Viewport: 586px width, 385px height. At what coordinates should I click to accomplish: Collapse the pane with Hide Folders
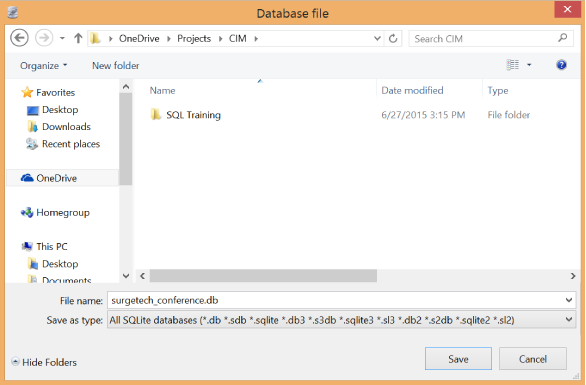(x=44, y=362)
